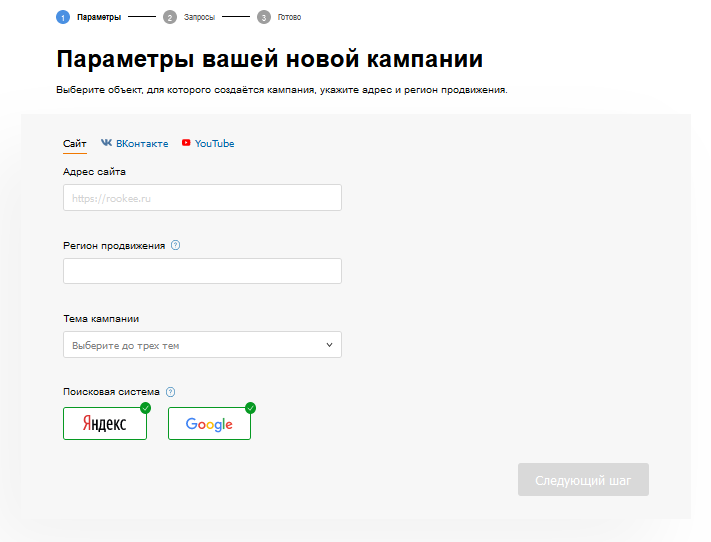The image size is (711, 542).
Task: Click green checkmark badge on Яндекс
Action: [x=146, y=408]
